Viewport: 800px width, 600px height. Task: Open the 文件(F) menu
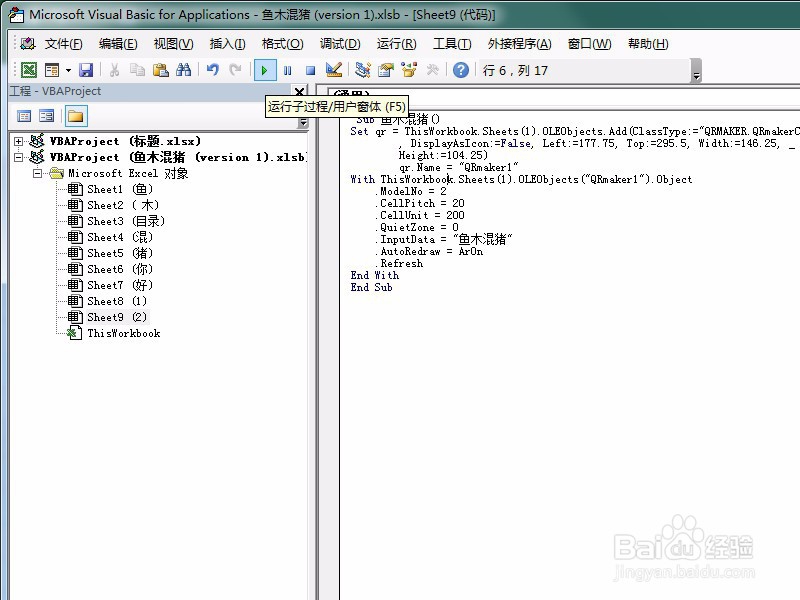[x=63, y=44]
